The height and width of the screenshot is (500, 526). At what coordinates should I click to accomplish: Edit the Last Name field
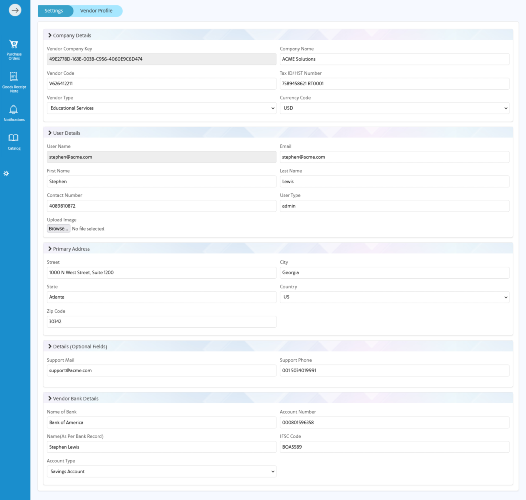click(x=394, y=182)
